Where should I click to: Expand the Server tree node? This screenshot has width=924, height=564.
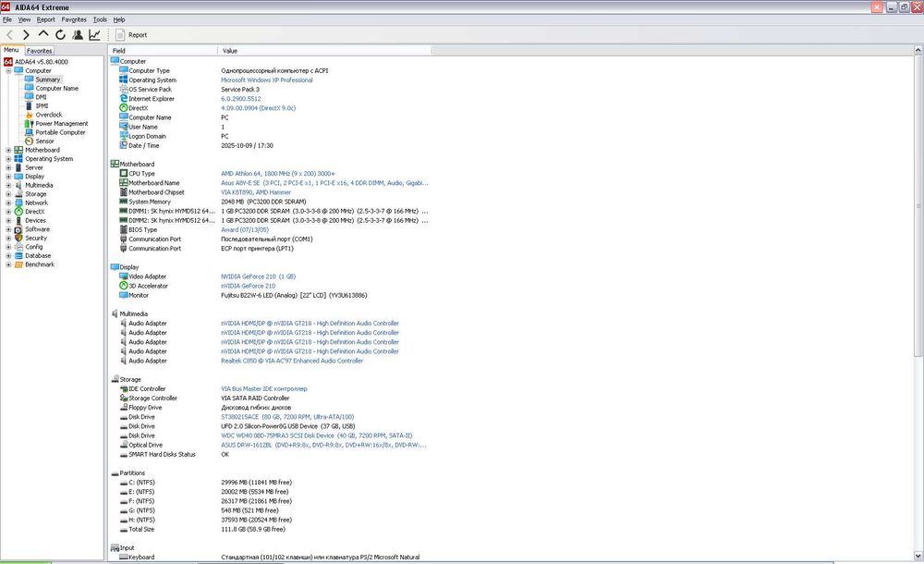(9, 167)
